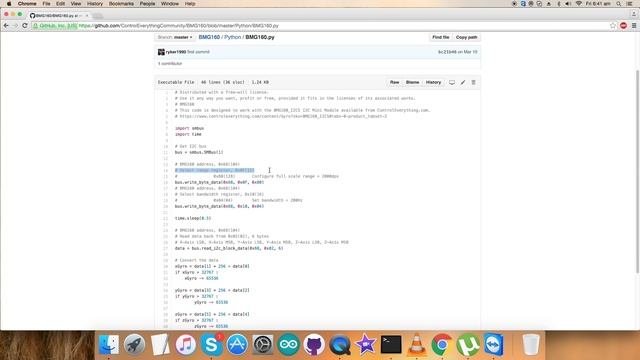Open the History menu in menu bar

point(95,4)
